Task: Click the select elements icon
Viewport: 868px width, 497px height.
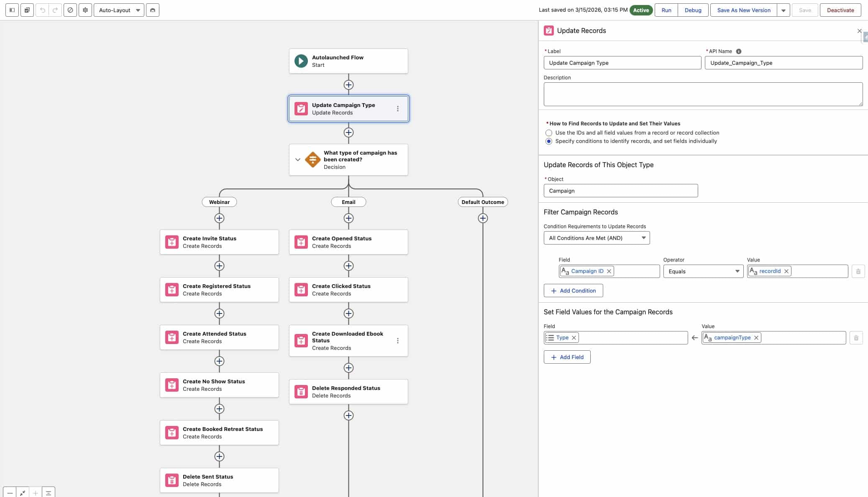Action: [x=27, y=10]
